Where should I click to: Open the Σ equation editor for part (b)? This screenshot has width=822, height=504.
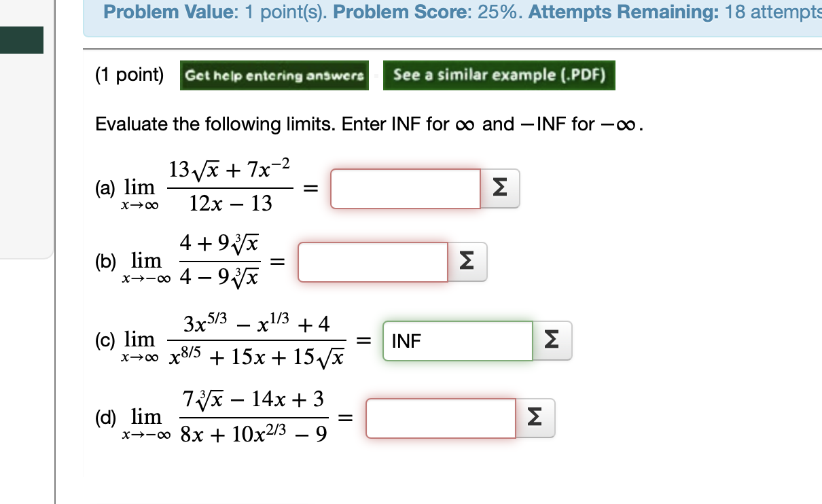[466, 262]
